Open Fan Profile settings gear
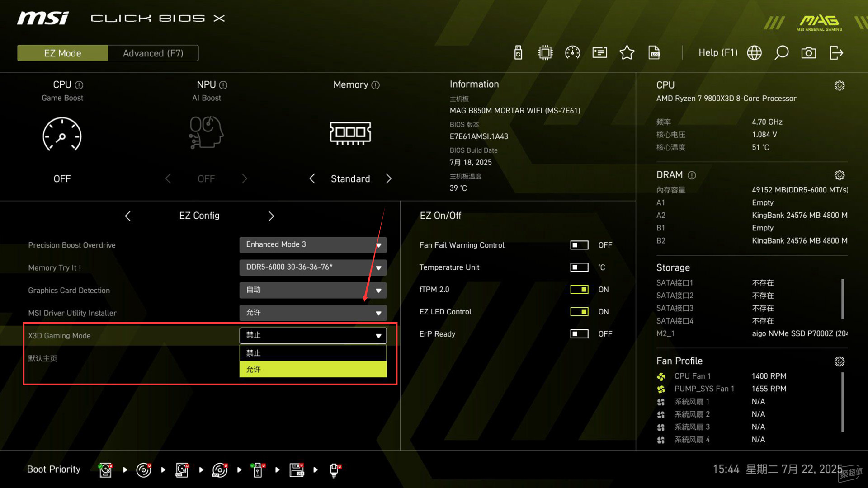 [x=840, y=361]
